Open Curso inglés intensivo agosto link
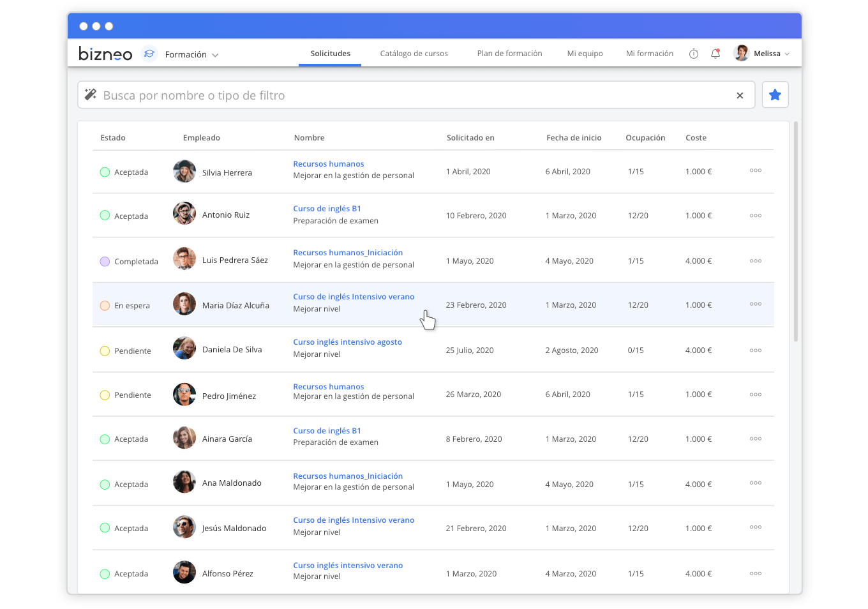Image resolution: width=868 pixels, height=609 pixels. tap(347, 342)
